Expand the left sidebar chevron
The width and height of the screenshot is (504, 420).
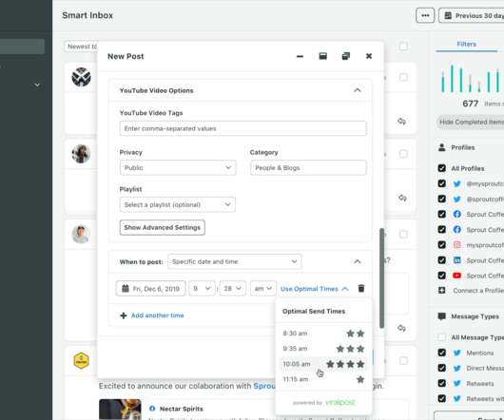click(x=37, y=86)
